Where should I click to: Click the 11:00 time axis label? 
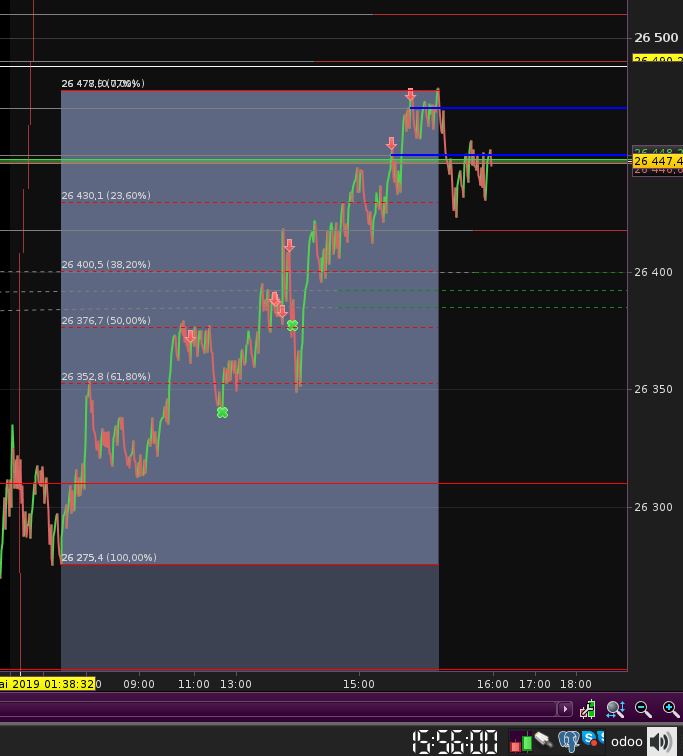coord(194,684)
